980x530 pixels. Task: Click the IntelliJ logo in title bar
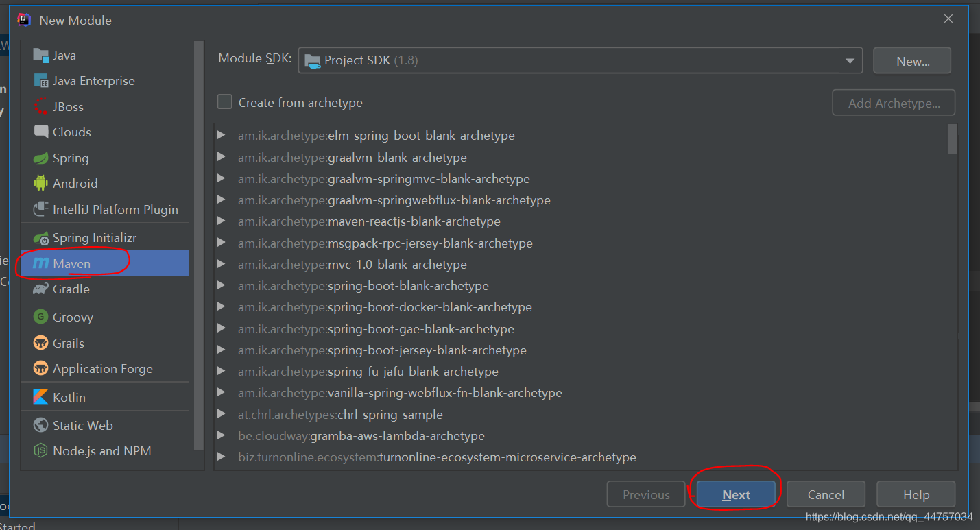(25, 20)
